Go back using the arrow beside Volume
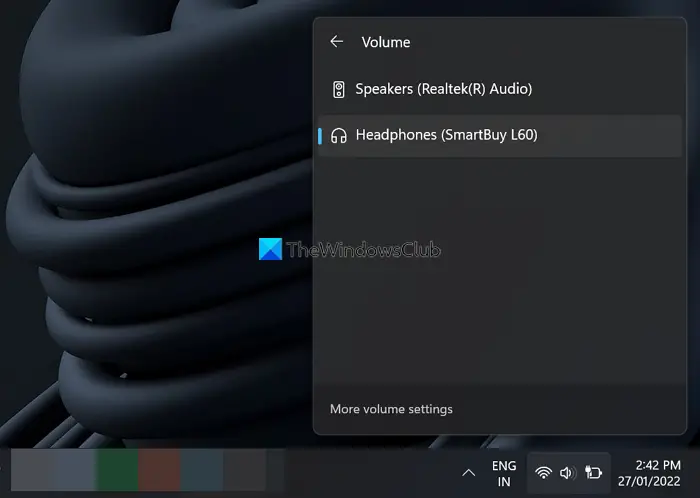700x498 pixels. [337, 42]
